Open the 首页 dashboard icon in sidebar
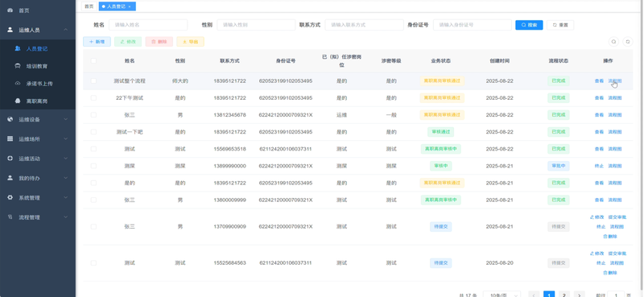The image size is (644, 297). pos(10,10)
